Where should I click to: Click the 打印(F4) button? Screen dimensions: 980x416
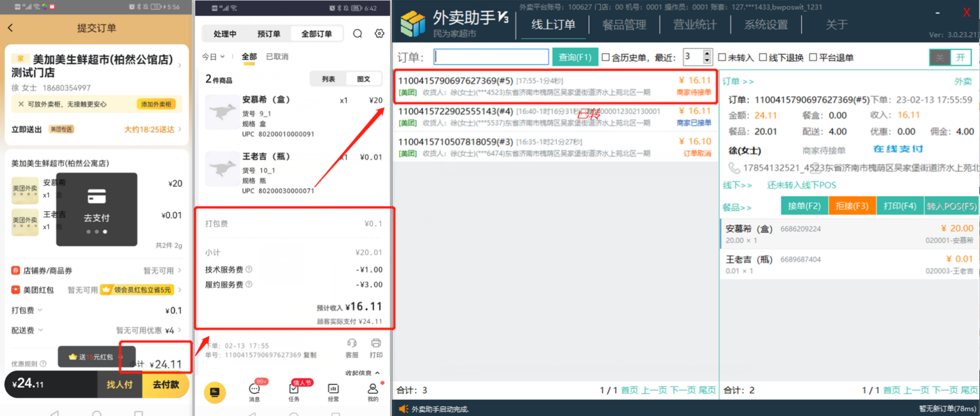pyautogui.click(x=900, y=205)
